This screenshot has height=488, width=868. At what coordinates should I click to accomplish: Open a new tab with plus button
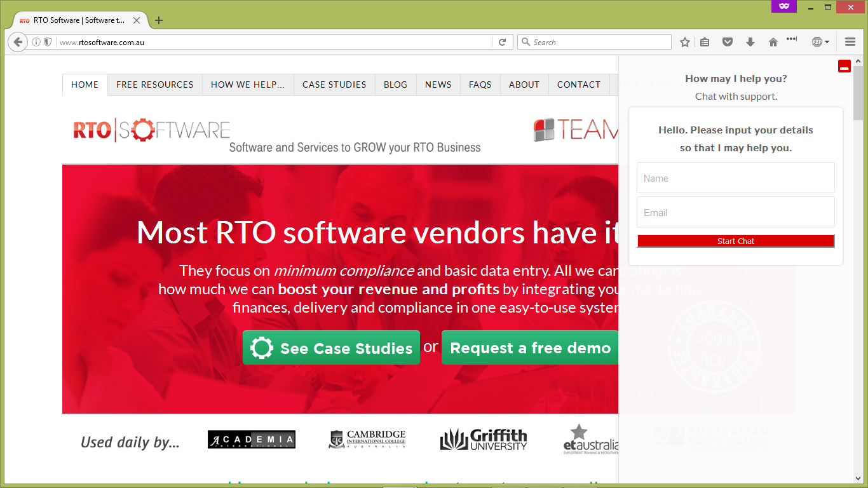(x=159, y=20)
